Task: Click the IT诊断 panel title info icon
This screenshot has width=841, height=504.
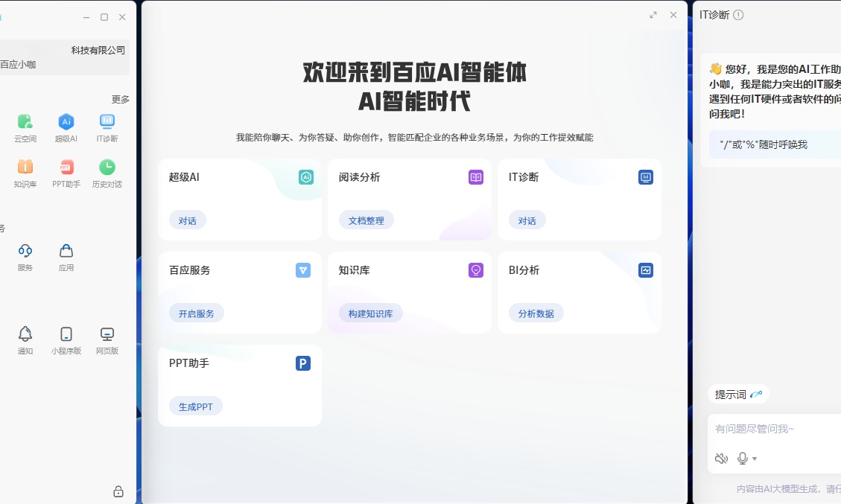Action: coord(737,14)
